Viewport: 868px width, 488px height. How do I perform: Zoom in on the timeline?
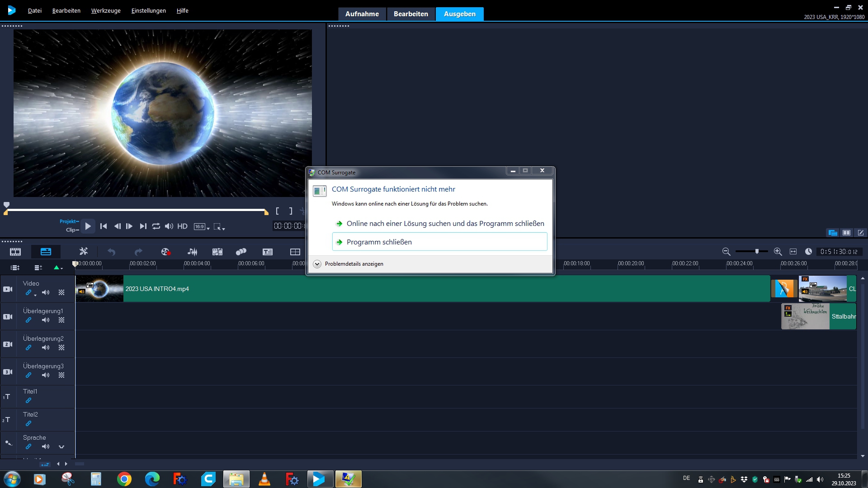(x=778, y=252)
